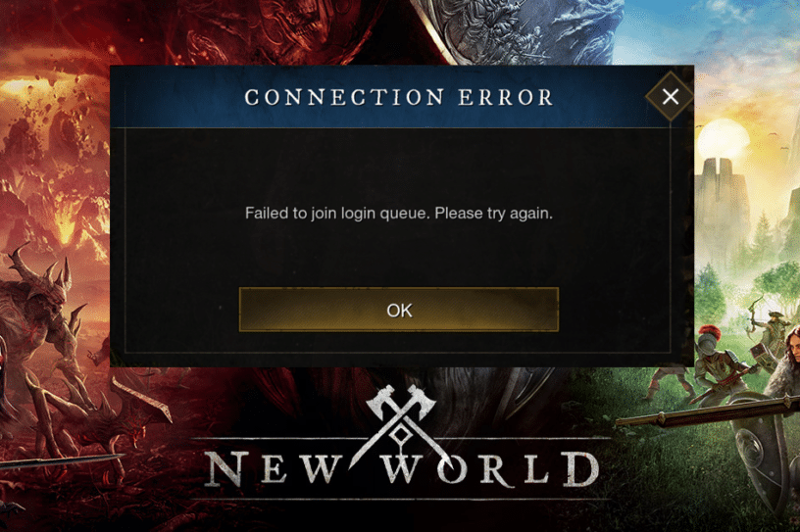Click the long spear at lower right
Viewport: 800px width, 532px height.
[707, 412]
